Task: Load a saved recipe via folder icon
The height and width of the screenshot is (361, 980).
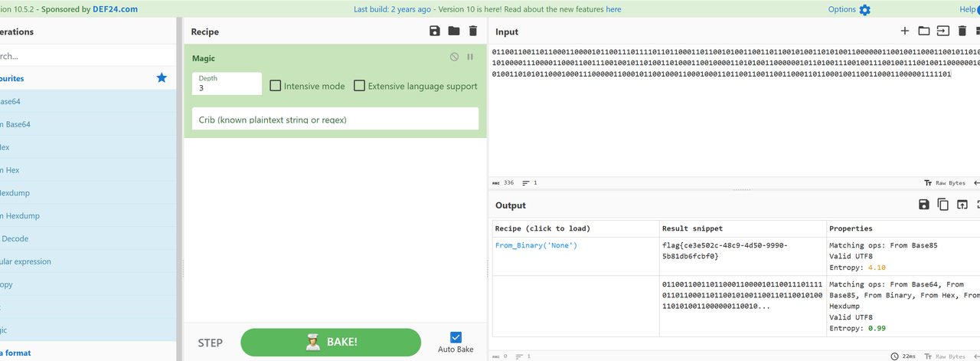Action: point(454,31)
